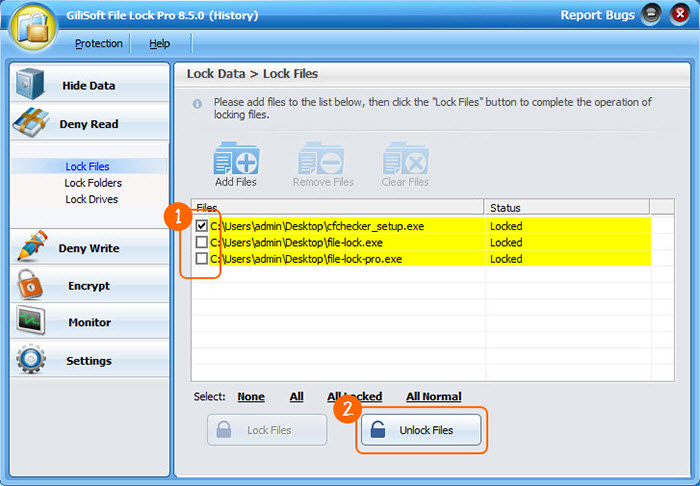Open the Protection menu
Screen dimensions: 700x486
99,43
